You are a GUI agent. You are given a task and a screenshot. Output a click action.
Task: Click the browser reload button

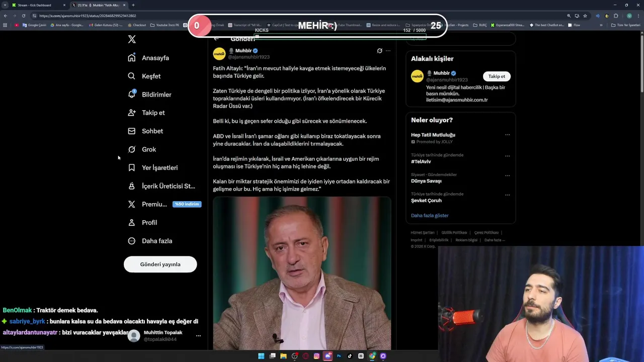pyautogui.click(x=24, y=16)
